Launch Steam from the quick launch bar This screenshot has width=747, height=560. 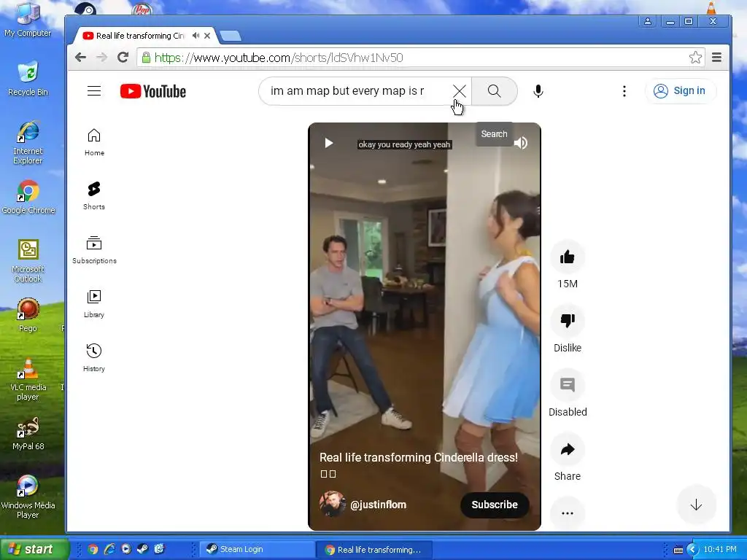(142, 549)
